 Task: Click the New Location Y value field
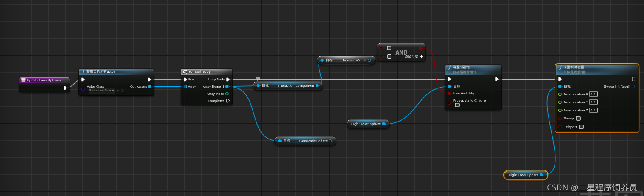[x=593, y=102]
